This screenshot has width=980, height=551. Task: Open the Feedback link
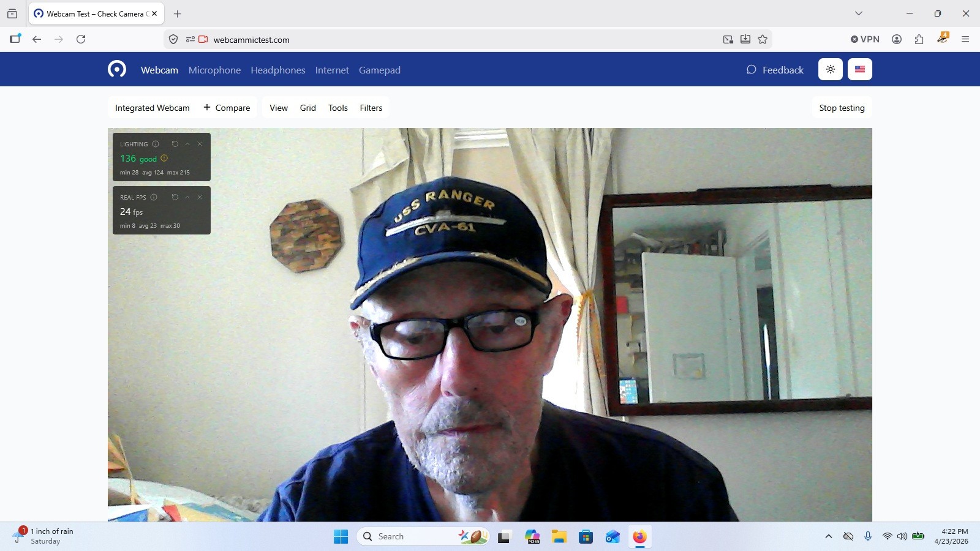(775, 70)
